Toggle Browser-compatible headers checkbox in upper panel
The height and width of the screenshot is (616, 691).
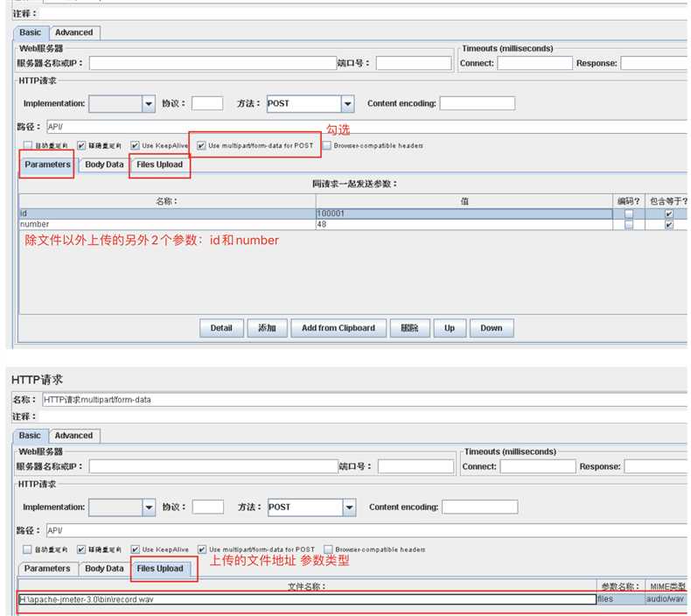point(326,145)
